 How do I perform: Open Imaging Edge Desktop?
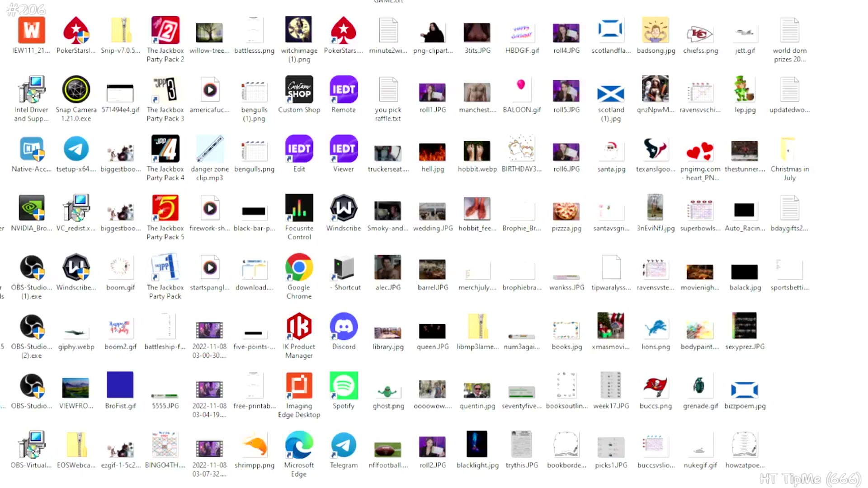299,385
